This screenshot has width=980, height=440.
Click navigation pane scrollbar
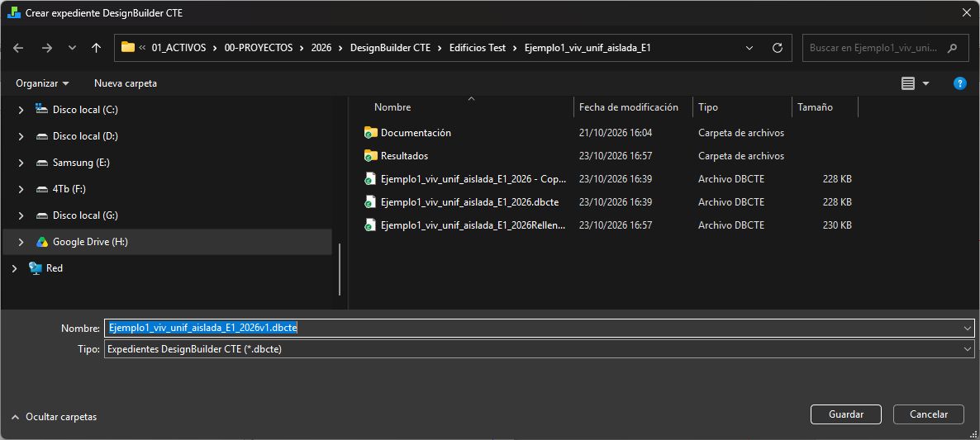[x=340, y=270]
